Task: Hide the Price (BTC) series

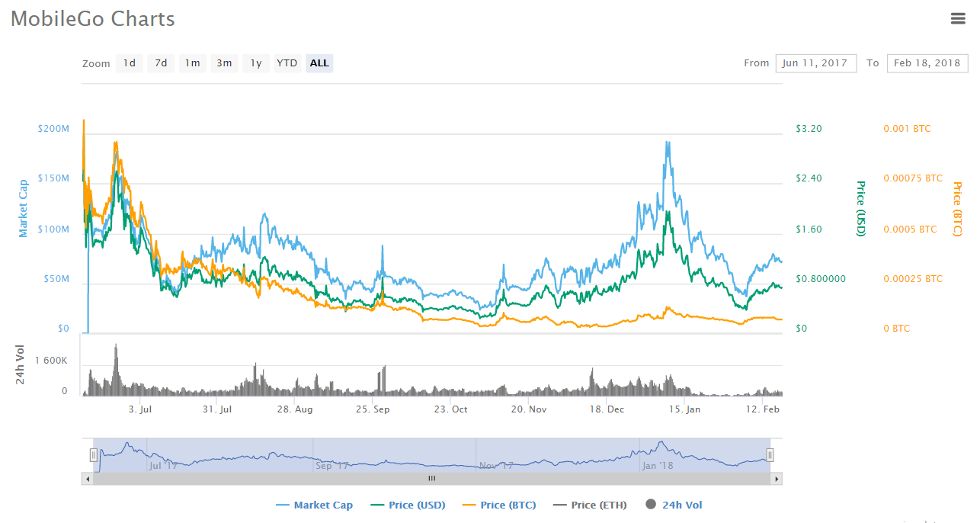Action: (x=498, y=505)
